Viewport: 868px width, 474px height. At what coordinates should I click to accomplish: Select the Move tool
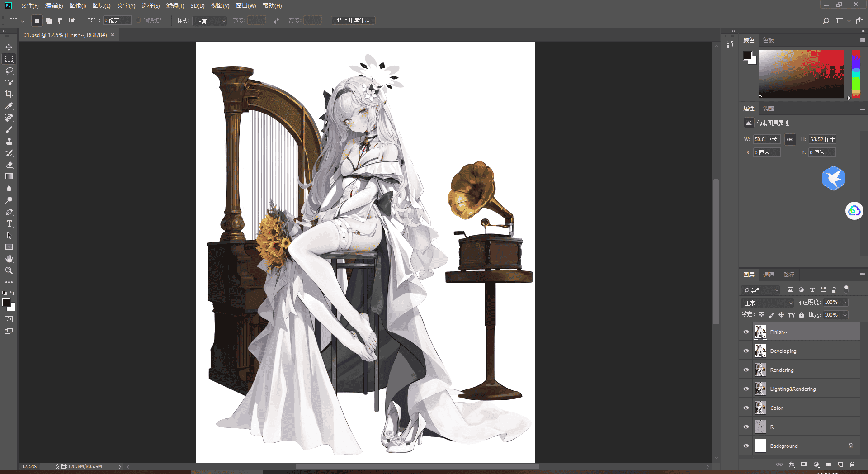coord(9,47)
